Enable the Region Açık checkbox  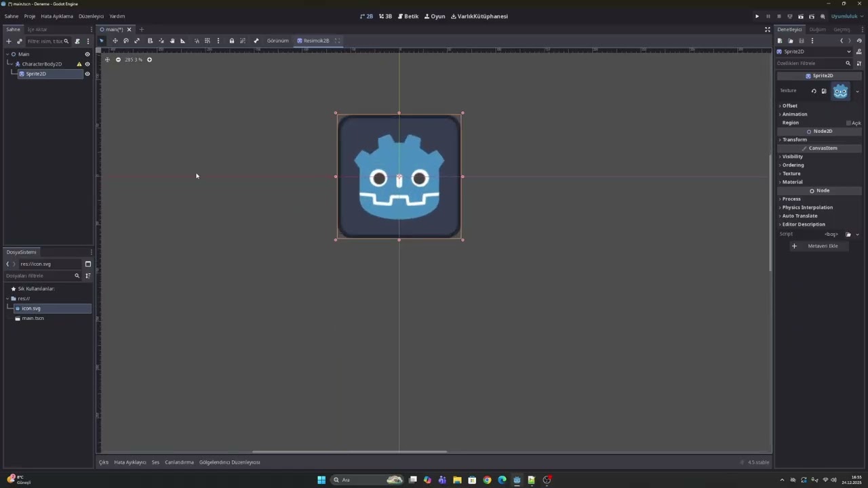click(848, 123)
